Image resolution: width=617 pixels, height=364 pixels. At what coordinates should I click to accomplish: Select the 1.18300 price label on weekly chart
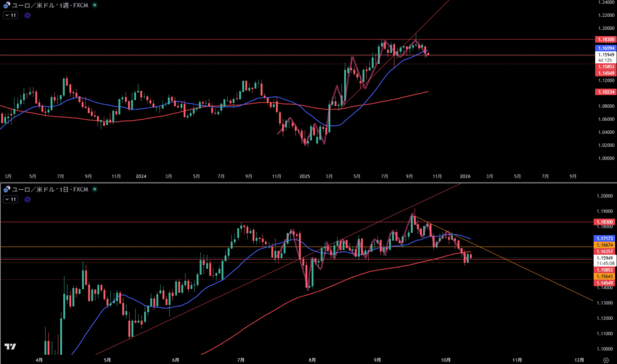604,39
